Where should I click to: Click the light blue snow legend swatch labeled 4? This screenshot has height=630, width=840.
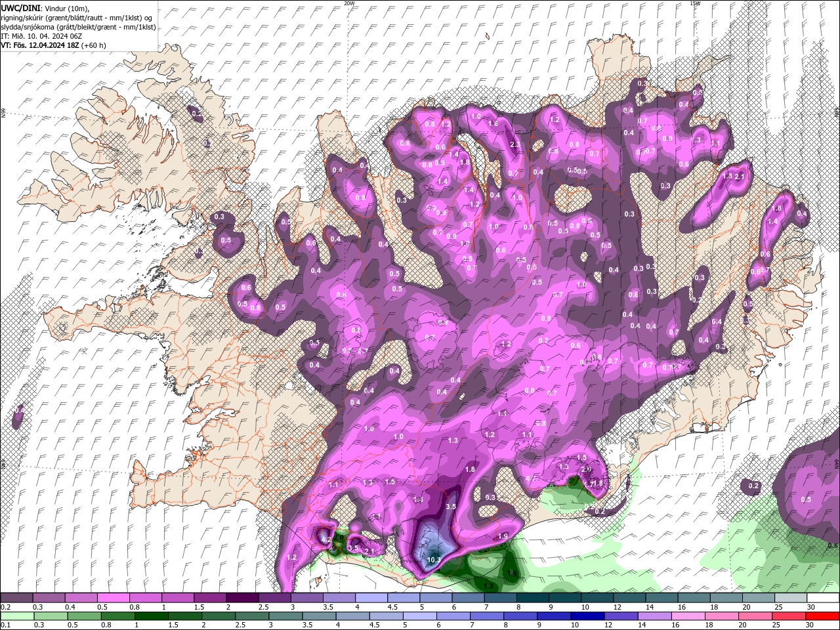tap(371, 598)
